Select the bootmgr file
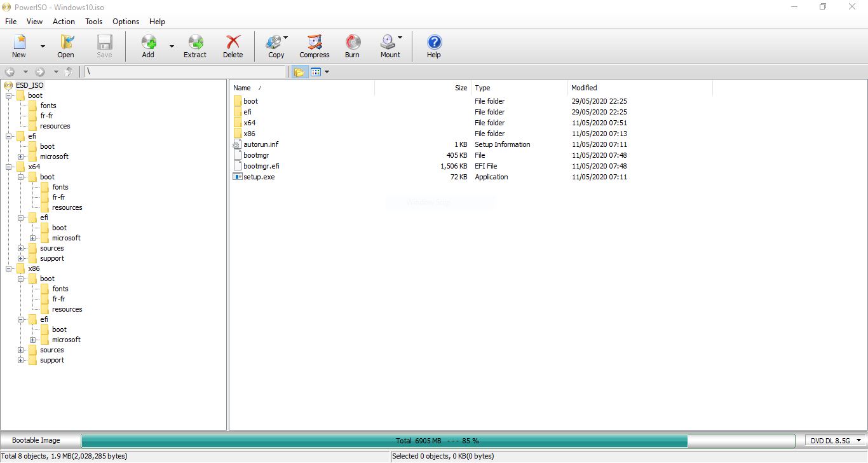This screenshot has height=463, width=868. 257,155
